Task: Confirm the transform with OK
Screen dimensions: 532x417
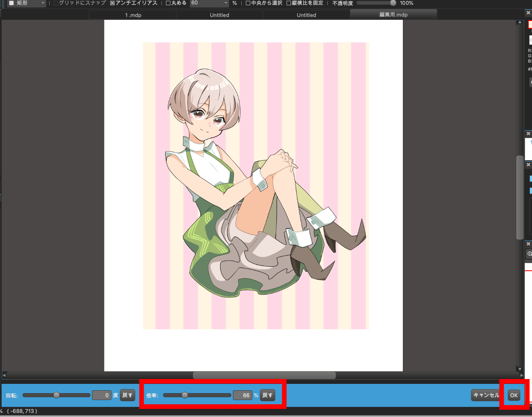Action: (x=513, y=395)
